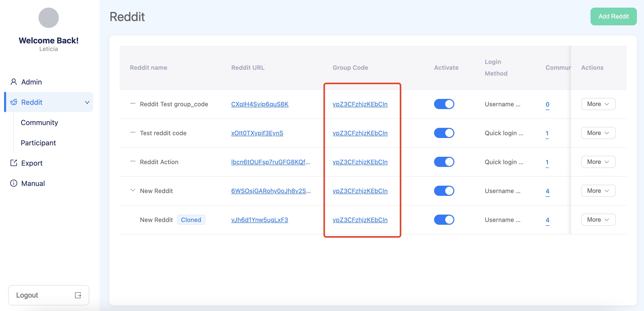
Task: Click the Export icon in sidebar
Action: [x=14, y=163]
